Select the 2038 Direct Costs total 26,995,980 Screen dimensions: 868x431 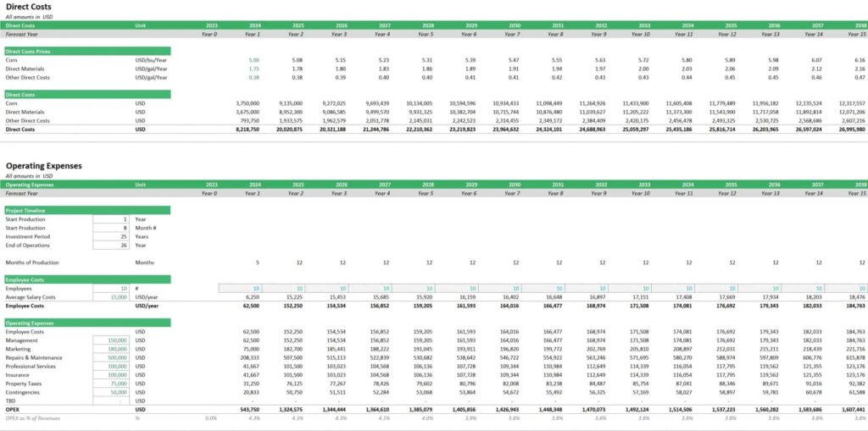point(850,130)
